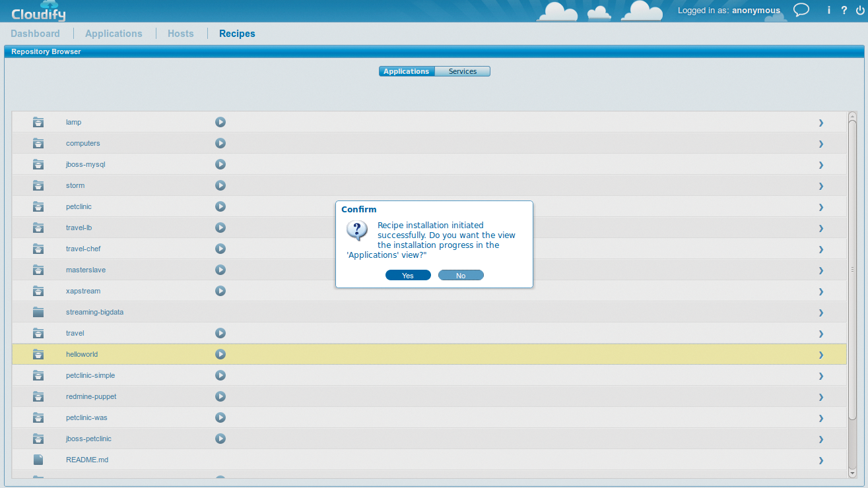
Task: Click the storm recipe folder icon
Action: click(x=38, y=185)
